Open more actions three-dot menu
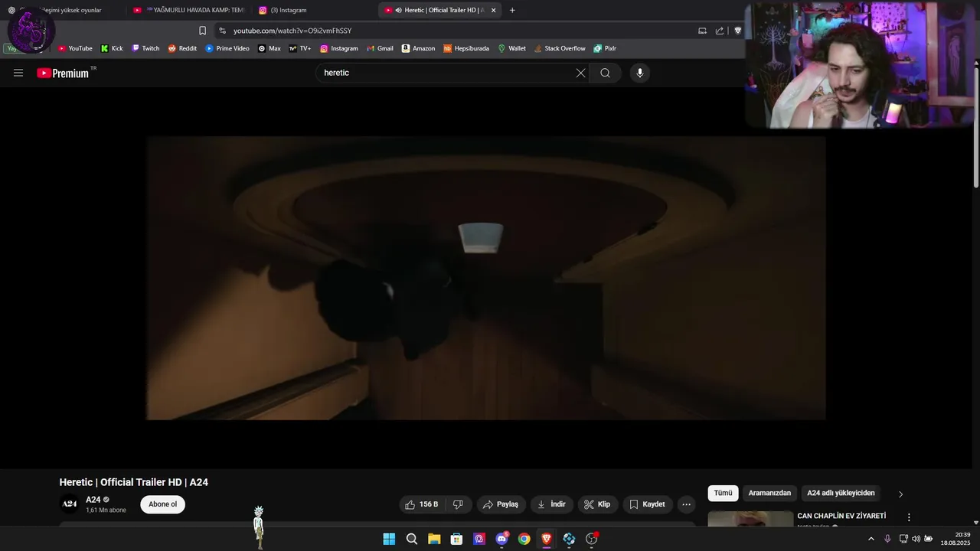Image resolution: width=980 pixels, height=551 pixels. coord(686,504)
